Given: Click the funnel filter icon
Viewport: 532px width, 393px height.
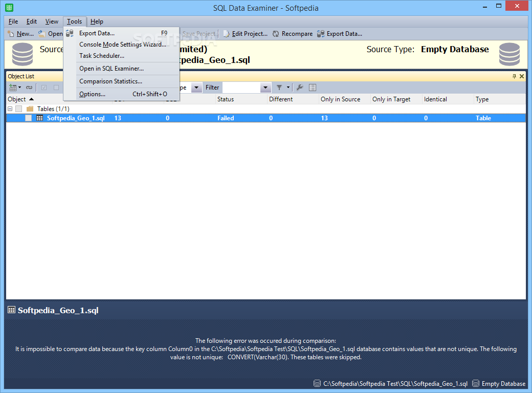Looking at the screenshot, I should point(279,88).
